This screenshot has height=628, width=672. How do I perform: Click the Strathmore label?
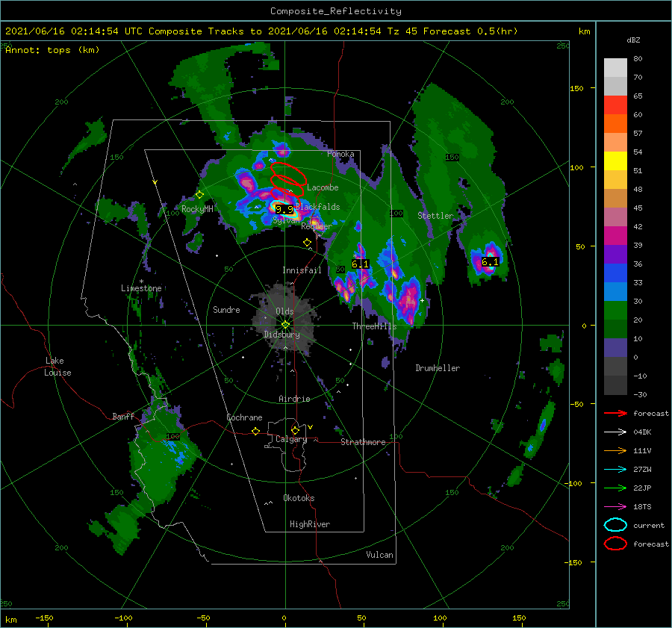pyautogui.click(x=363, y=442)
